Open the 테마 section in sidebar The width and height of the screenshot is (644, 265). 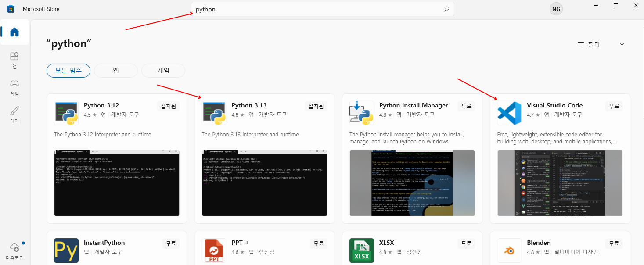click(14, 115)
